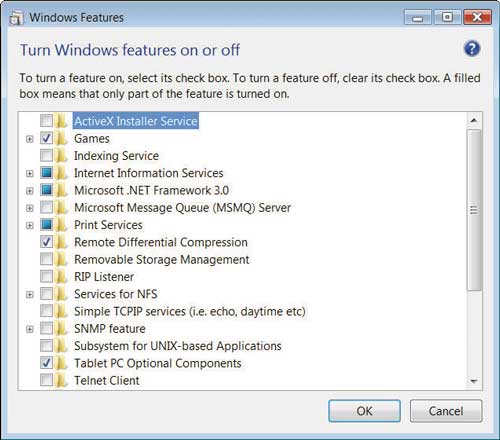This screenshot has height=440, width=500.
Task: Click folder icon beside Microsoft .NET Framework 3.0
Action: 61,190
